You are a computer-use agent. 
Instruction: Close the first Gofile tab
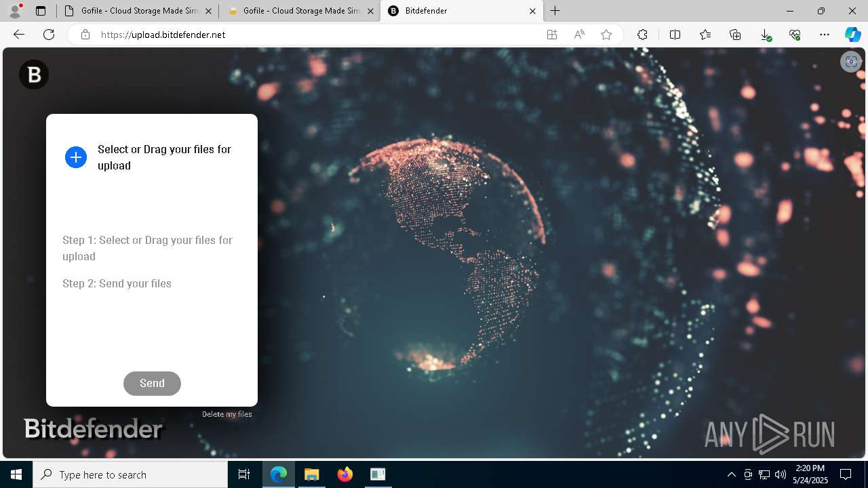[208, 11]
